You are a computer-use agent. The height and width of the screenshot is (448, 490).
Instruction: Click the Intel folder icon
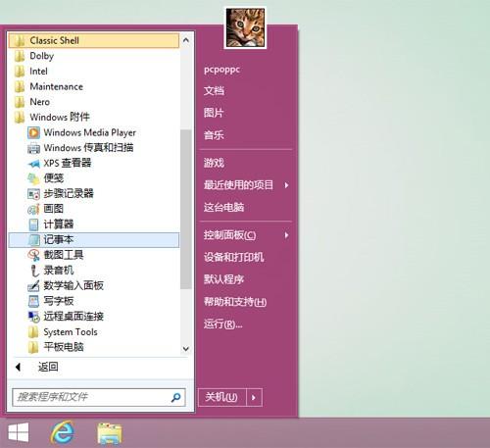pos(20,72)
